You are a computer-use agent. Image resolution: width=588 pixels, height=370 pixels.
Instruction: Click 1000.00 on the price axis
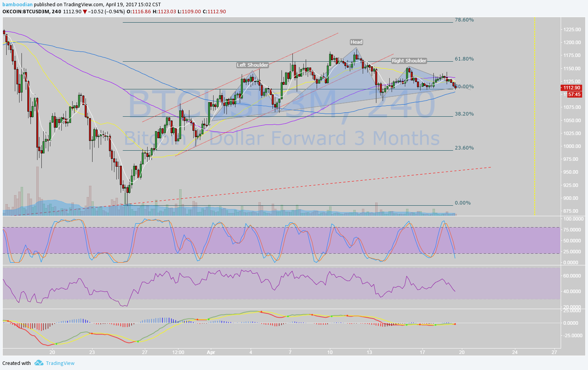pyautogui.click(x=572, y=146)
